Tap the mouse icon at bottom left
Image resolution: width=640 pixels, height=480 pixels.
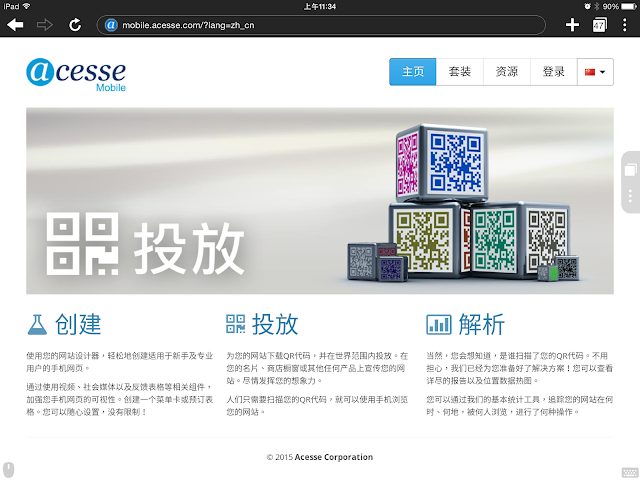click(x=9, y=470)
